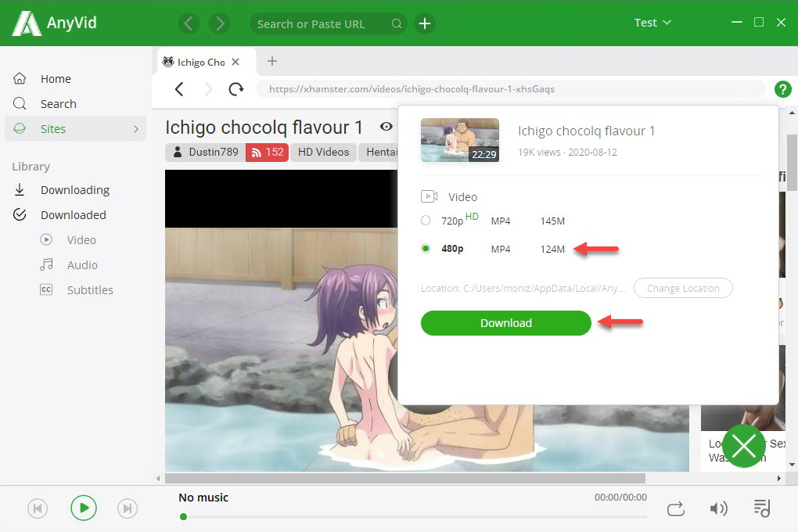This screenshot has width=798, height=532.
Task: Open the Test account dropdown
Action: [652, 23]
